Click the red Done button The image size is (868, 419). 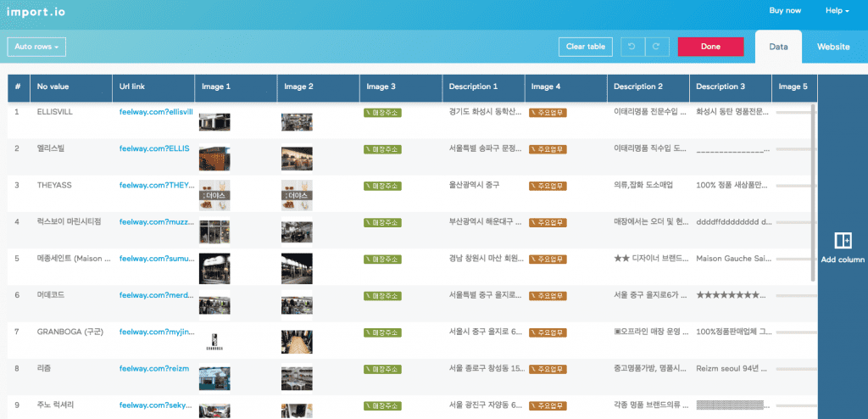click(710, 47)
